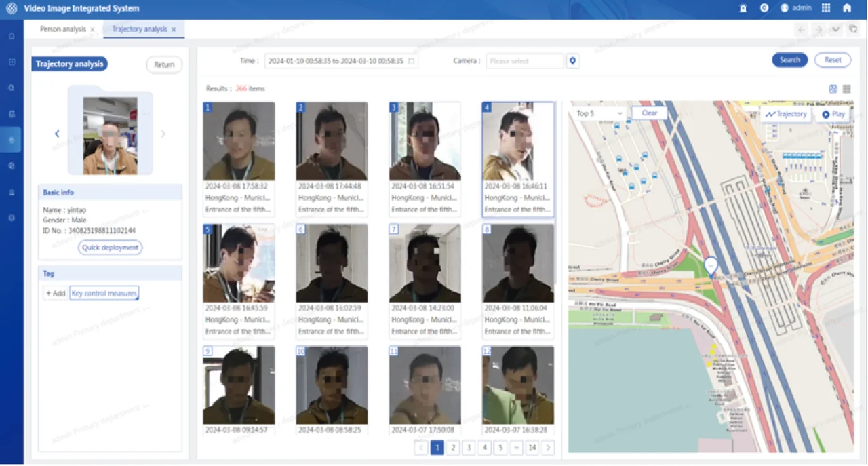Open the home icon in header
Viewport: 868px width, 466px height.
pyautogui.click(x=847, y=8)
